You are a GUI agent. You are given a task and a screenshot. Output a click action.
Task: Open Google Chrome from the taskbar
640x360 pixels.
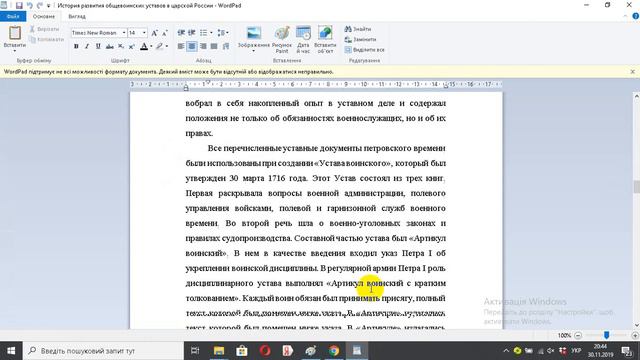pos(334,351)
